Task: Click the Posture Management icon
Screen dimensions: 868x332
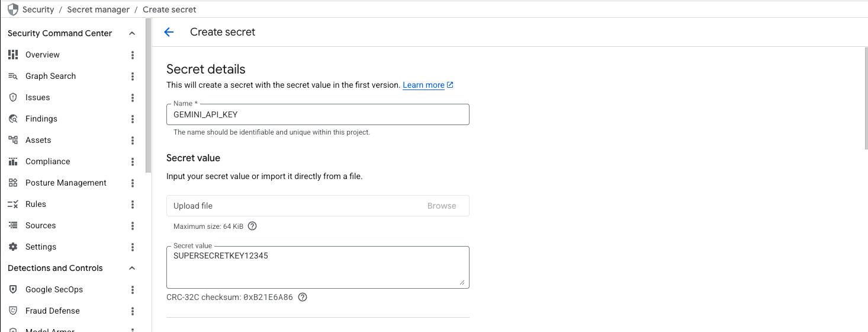Action: [13, 183]
